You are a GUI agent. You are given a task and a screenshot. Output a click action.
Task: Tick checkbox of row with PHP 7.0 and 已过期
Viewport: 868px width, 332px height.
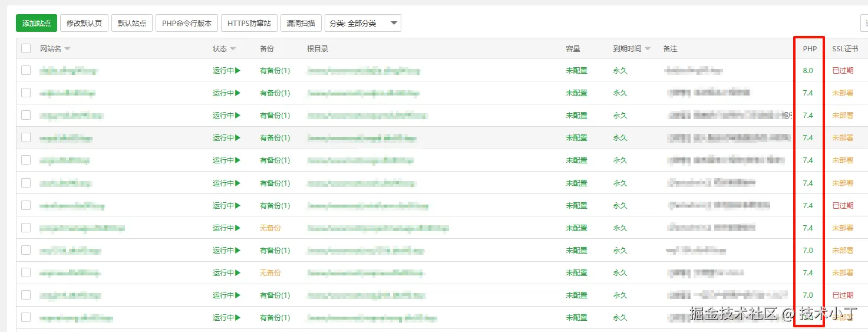[26, 294]
